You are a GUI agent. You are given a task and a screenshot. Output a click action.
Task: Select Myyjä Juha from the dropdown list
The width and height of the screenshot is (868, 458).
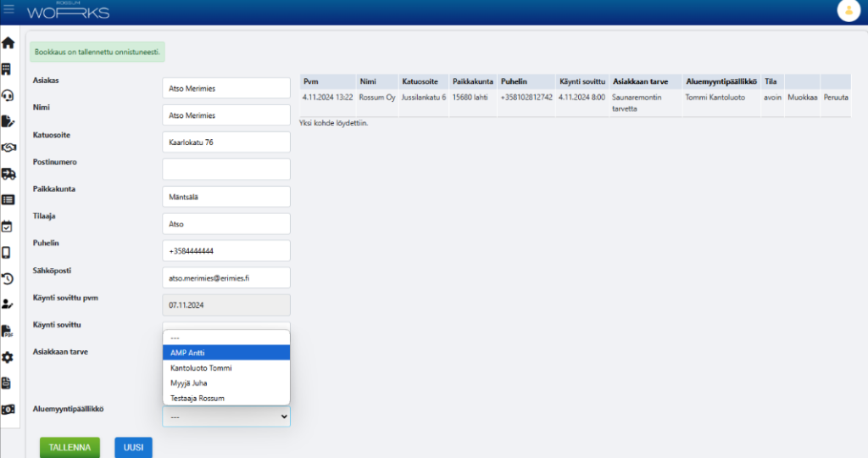click(x=225, y=383)
